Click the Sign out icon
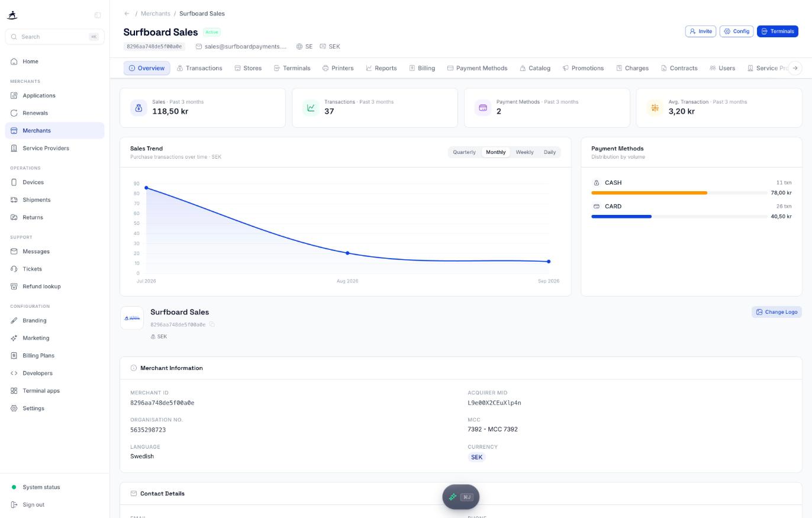 click(x=14, y=505)
